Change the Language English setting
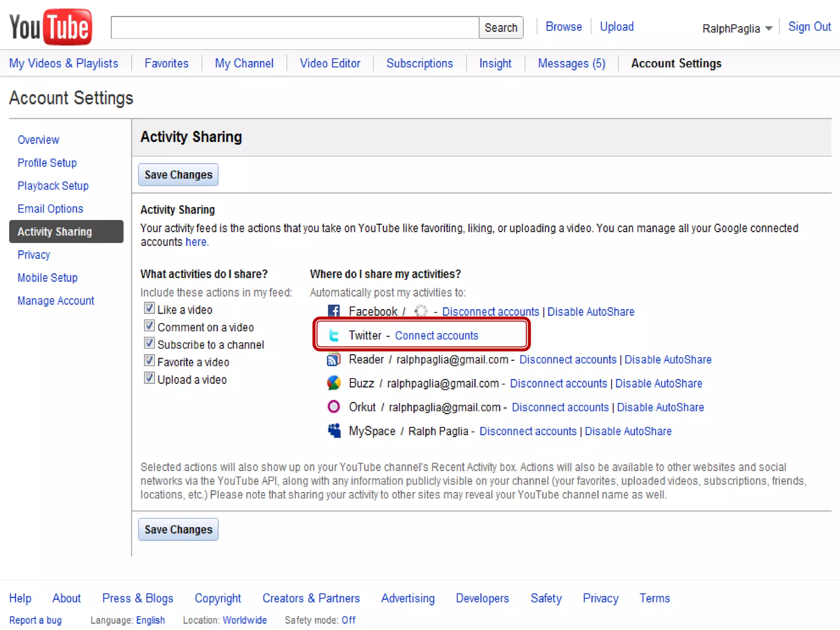 pyautogui.click(x=150, y=620)
